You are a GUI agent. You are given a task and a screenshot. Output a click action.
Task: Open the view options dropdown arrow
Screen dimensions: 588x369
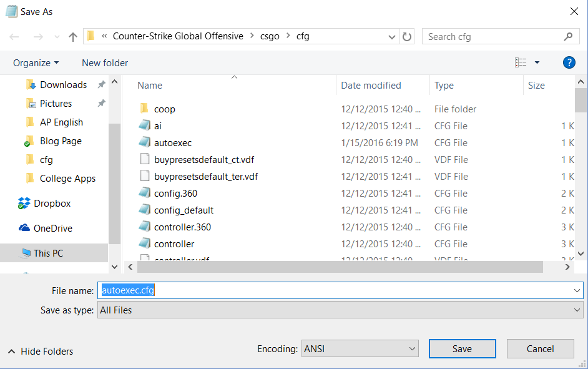(537, 62)
